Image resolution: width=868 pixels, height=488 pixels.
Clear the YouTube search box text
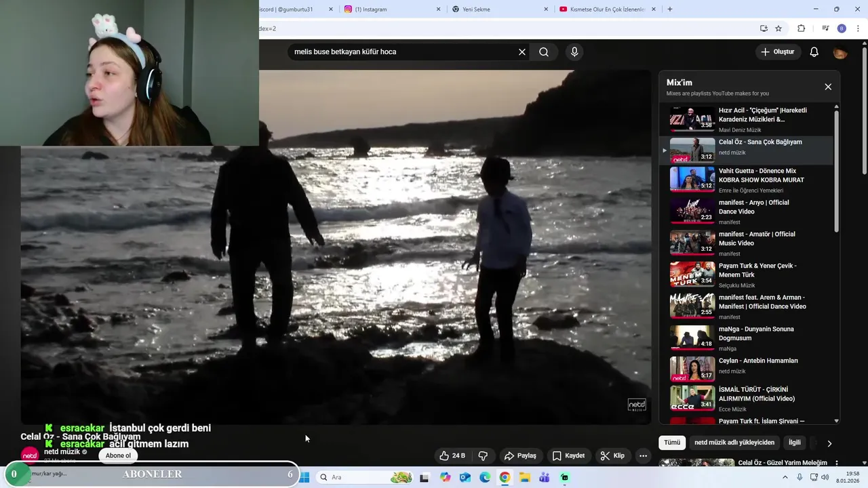(x=522, y=52)
